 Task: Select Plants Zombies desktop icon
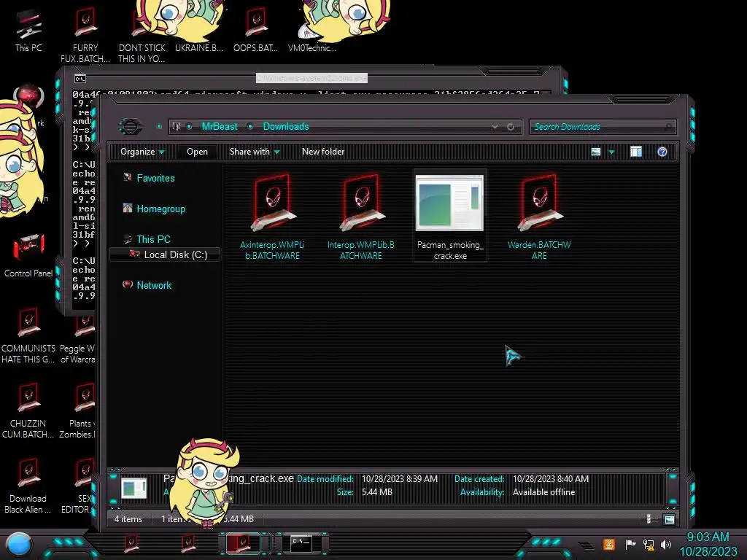pyautogui.click(x=79, y=411)
